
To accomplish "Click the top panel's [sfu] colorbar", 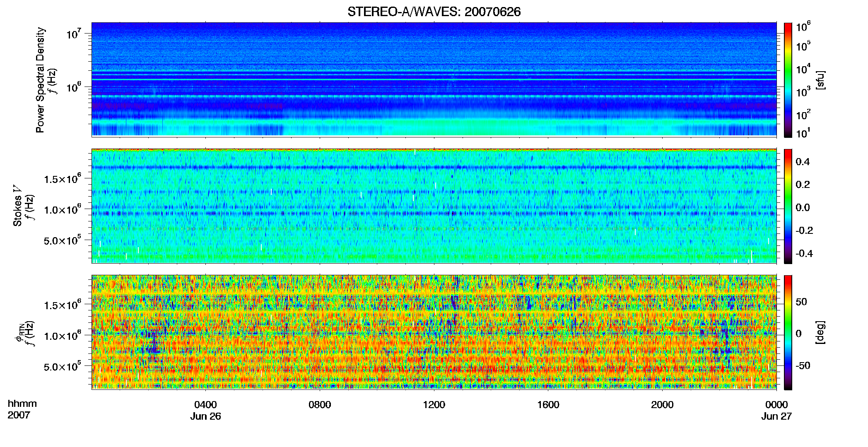I will (x=788, y=80).
